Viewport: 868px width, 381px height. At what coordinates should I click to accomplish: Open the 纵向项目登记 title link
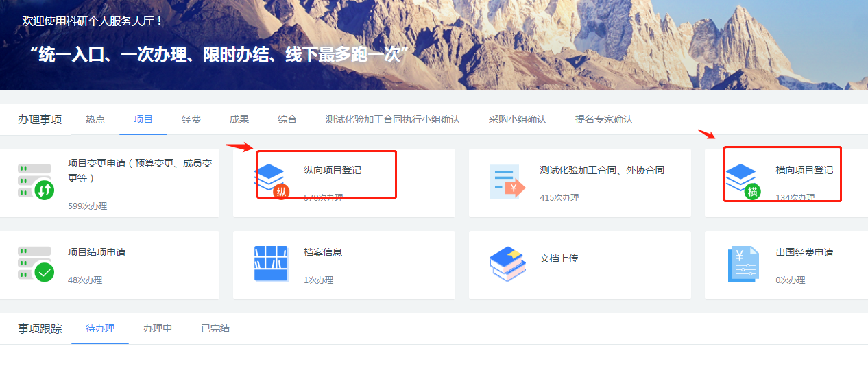[333, 170]
